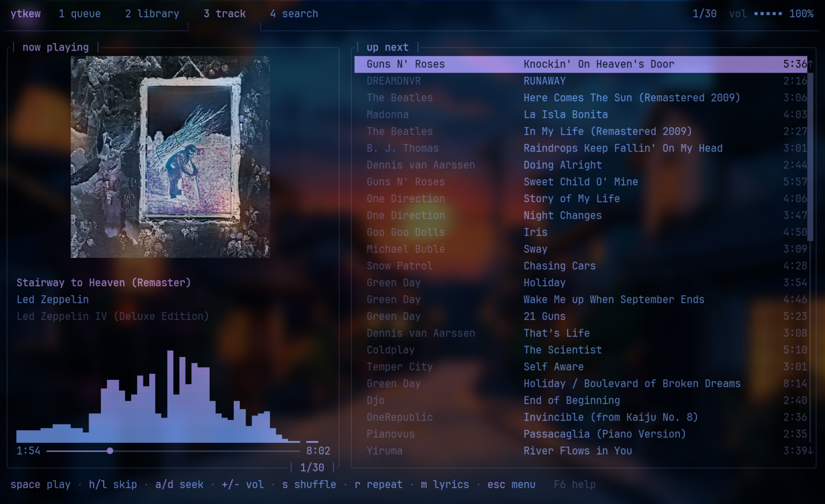Image resolution: width=825 pixels, height=504 pixels.
Task: Select In My Life (Remastered 2009)
Action: pyautogui.click(x=580, y=131)
